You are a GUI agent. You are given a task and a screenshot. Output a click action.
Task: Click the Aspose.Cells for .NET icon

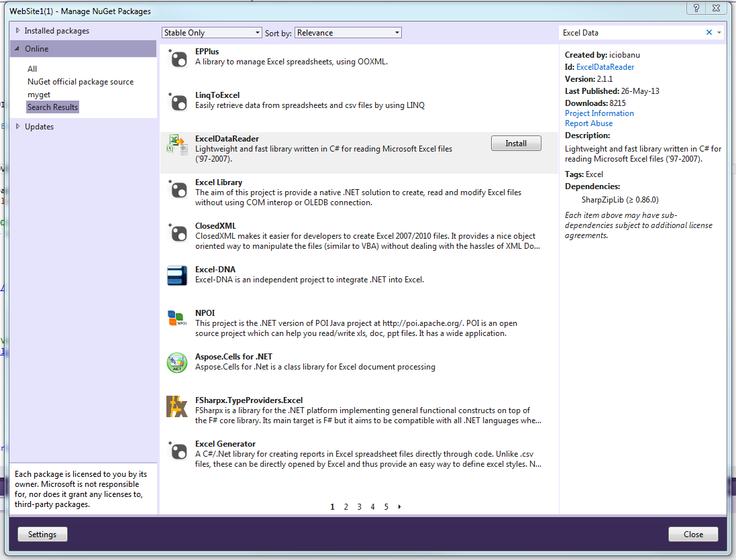pyautogui.click(x=177, y=363)
